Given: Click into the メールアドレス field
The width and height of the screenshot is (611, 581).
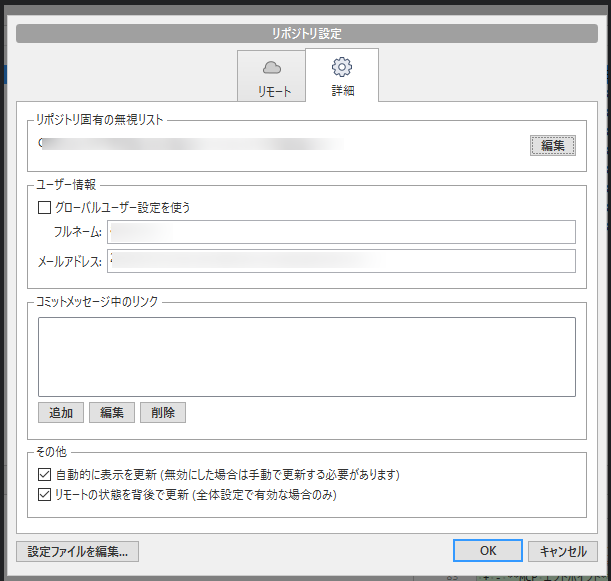Looking at the screenshot, I should point(342,261).
